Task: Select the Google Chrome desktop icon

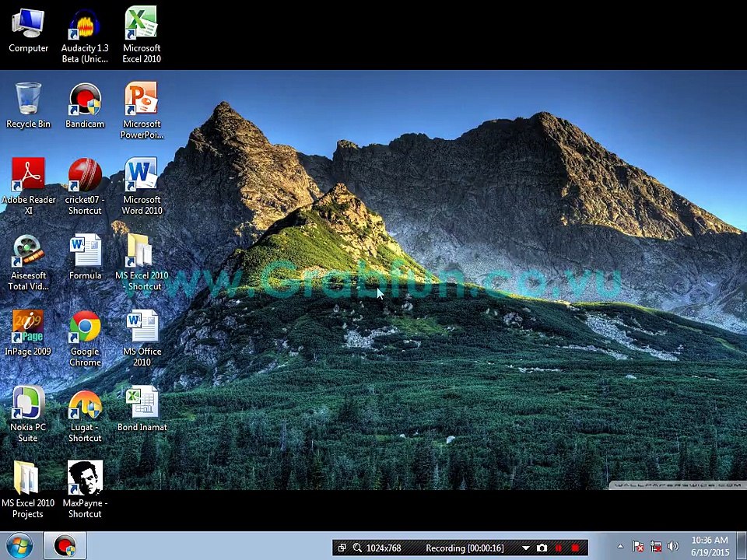Action: click(85, 338)
